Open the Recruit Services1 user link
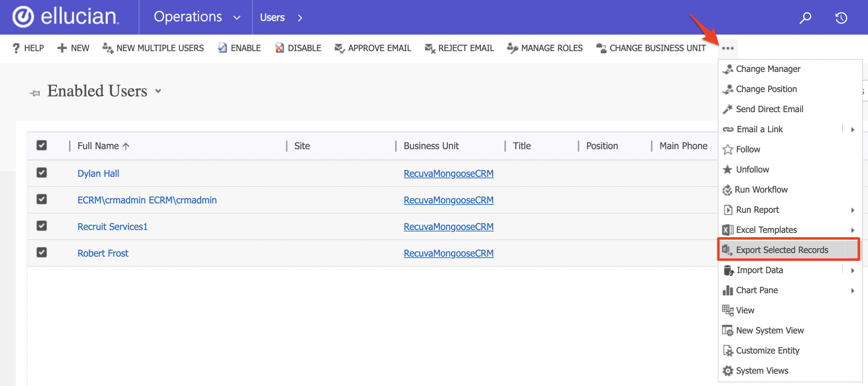 (112, 226)
